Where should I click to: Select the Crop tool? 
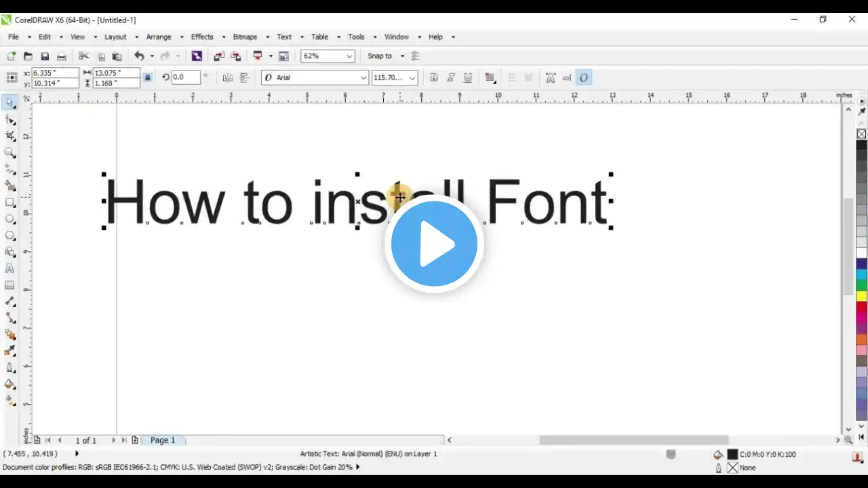click(10, 136)
